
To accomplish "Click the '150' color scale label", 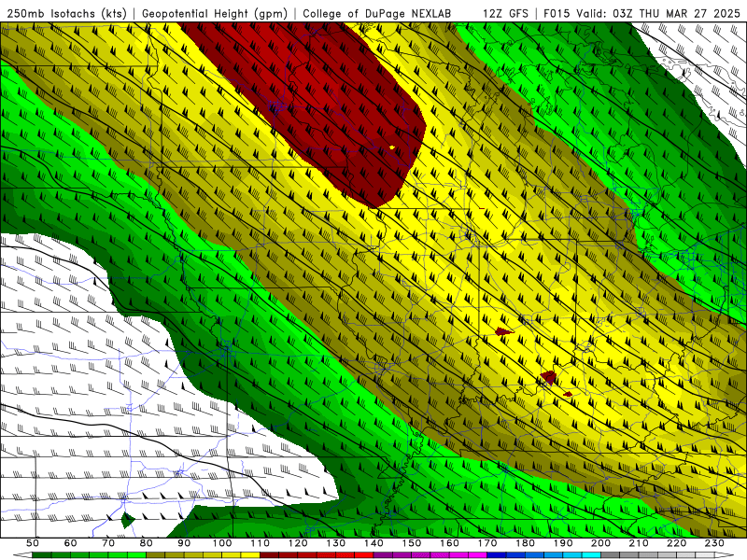I will click(412, 543).
